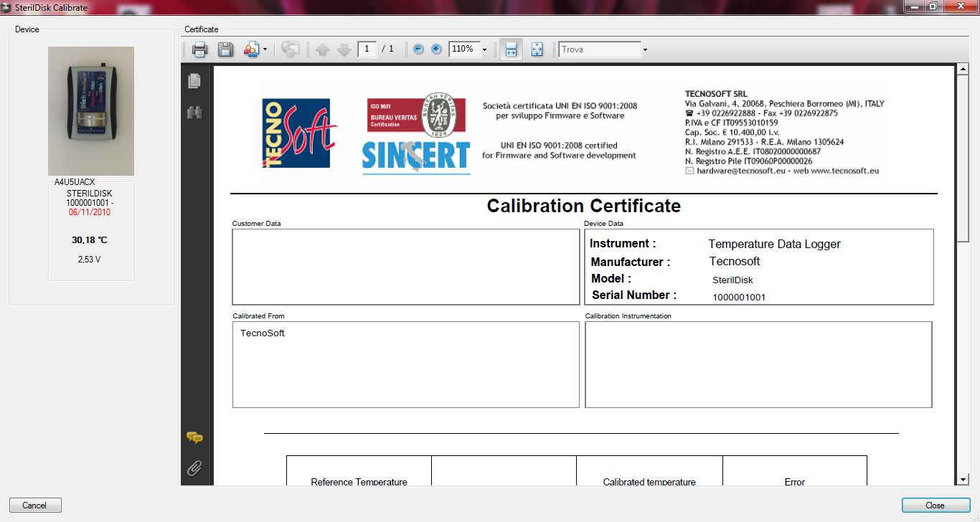Maximize the SterilDisk Calibrate window
The image size is (980, 522).
pos(934,6)
